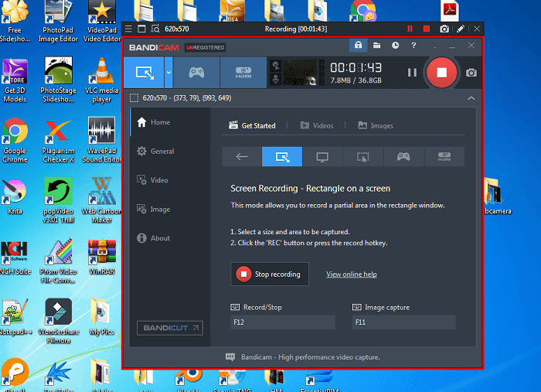Screen dimensions: 541x392
Task: Open the recording bar hamburger menu
Action: 128,29
